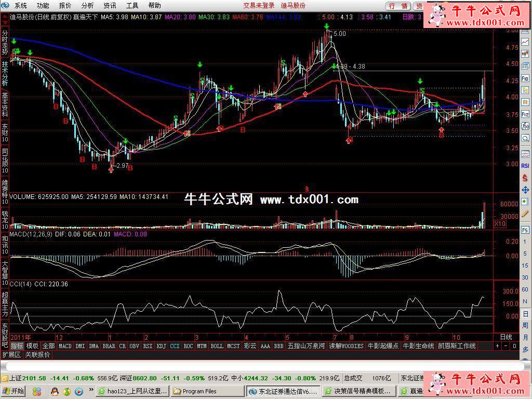This screenshot has height=399, width=532.
Task: Click the blue four-arrow move icon
Action: click(x=525, y=190)
